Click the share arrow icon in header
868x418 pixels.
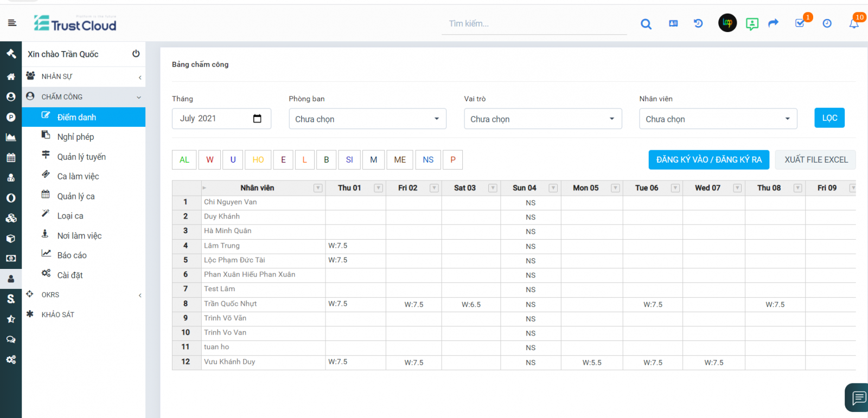click(x=774, y=23)
